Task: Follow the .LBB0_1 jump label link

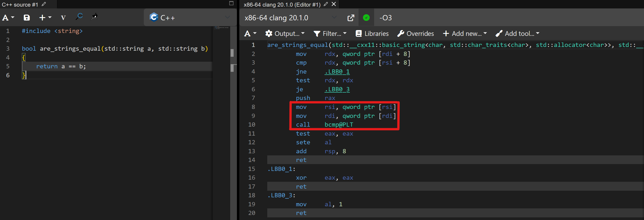Action: coord(337,72)
